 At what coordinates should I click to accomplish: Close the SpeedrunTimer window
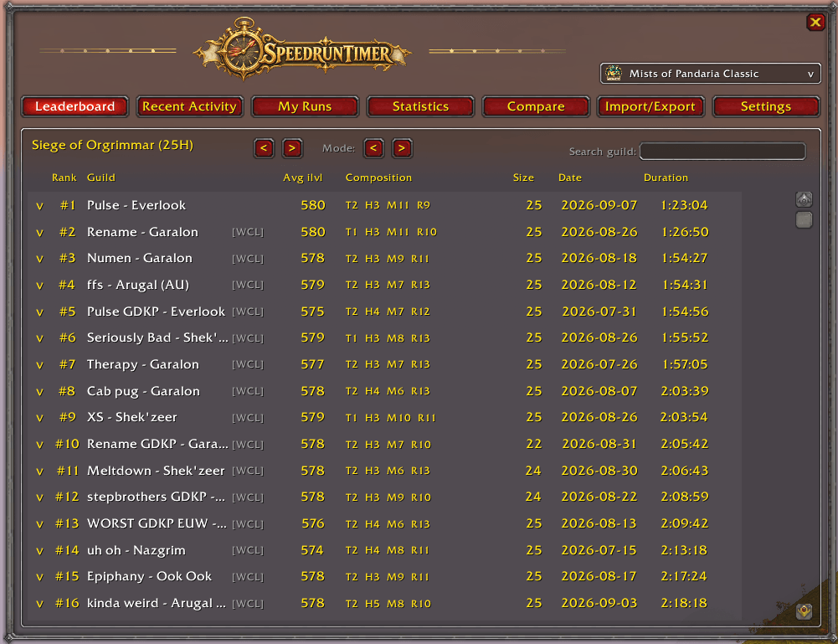tap(815, 22)
